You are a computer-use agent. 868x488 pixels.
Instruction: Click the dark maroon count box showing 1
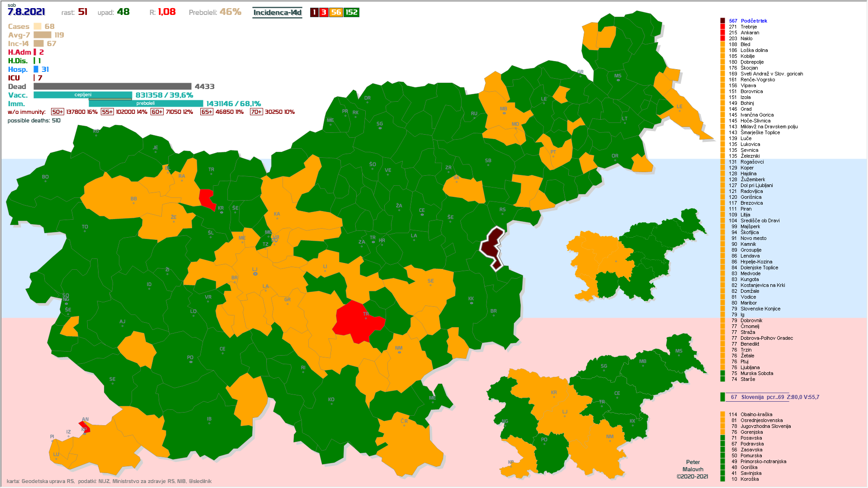tap(314, 13)
